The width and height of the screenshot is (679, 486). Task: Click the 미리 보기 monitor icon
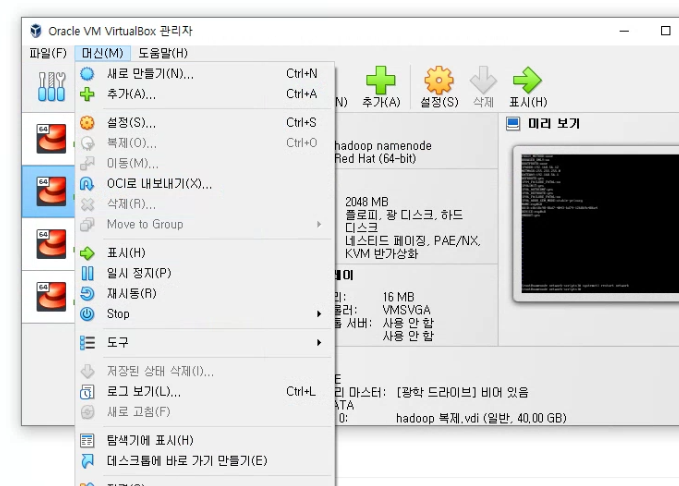click(x=513, y=124)
